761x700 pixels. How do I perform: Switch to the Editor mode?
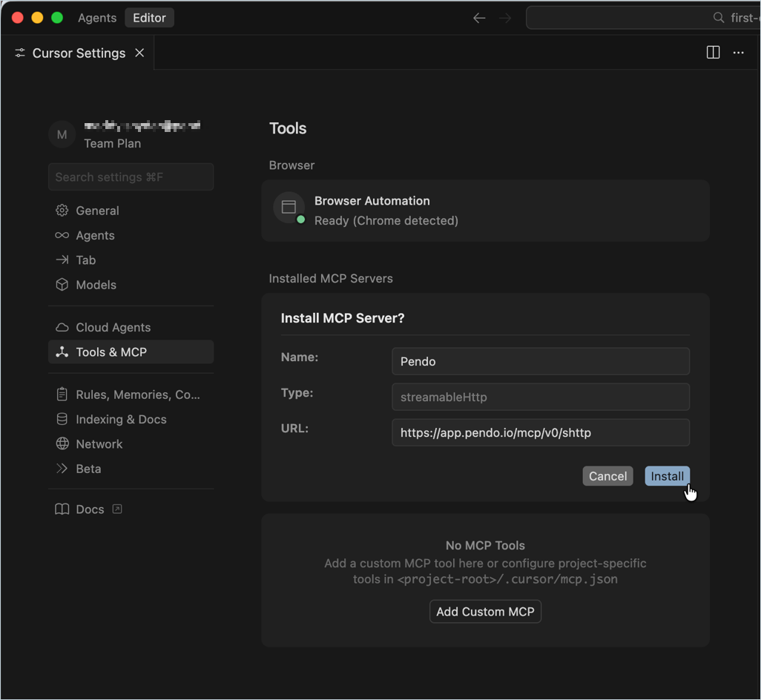[150, 18]
